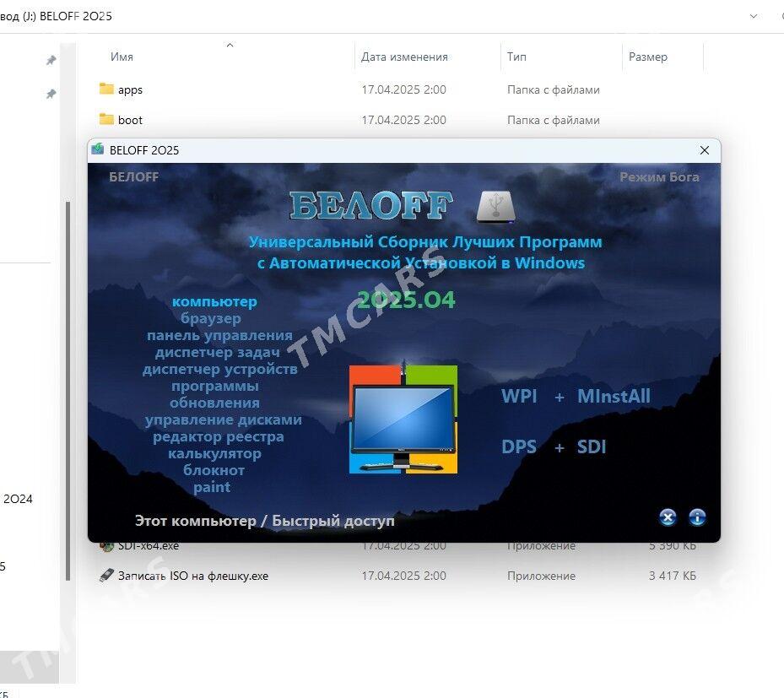This screenshot has height=698, width=784.
Task: Sort Explorer files by Тип column
Action: (x=516, y=57)
